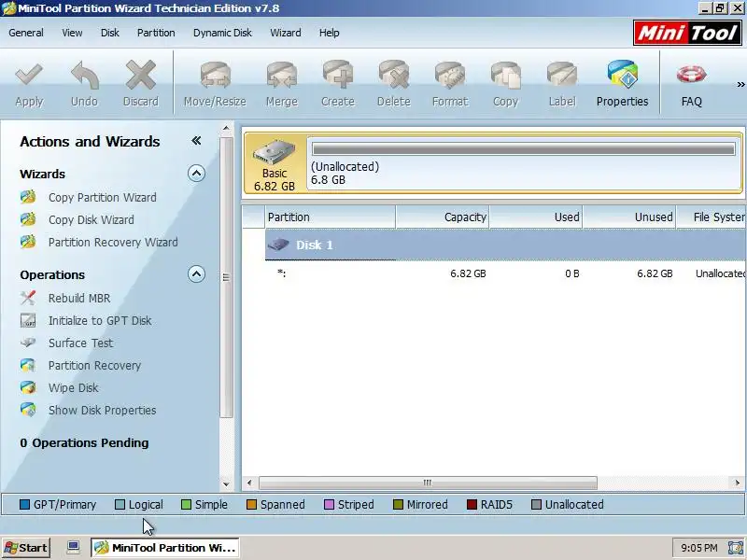Click the Striped legend color swatch
The height and width of the screenshot is (560, 747).
[x=329, y=504]
